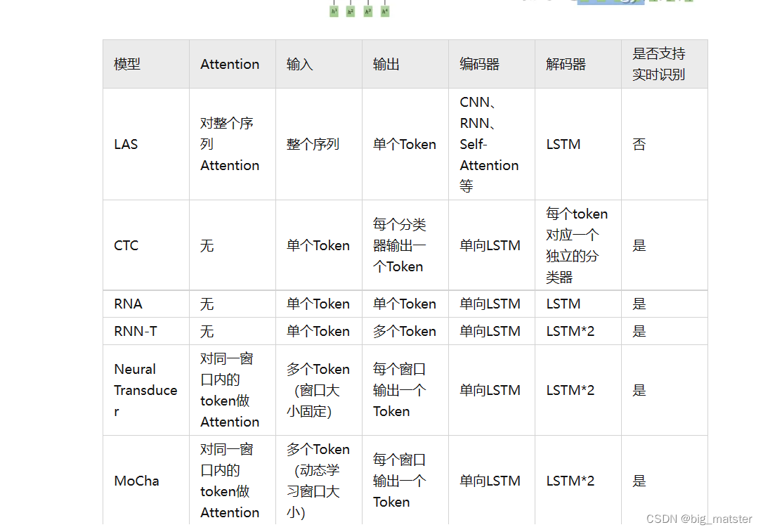The image size is (763, 532).
Task: Click the 是 cell in Neural Transducer row
Action: click(665, 390)
